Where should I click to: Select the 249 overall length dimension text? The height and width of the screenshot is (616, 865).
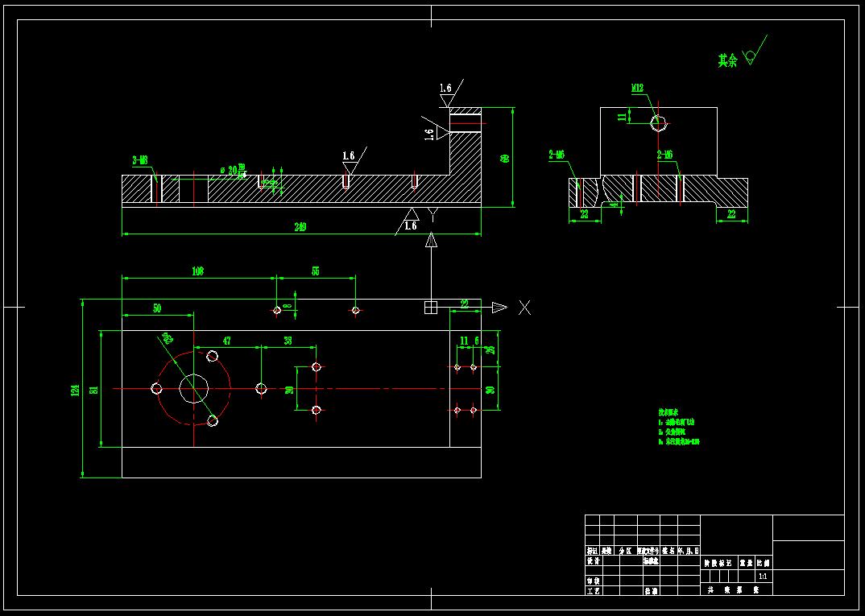[302, 226]
